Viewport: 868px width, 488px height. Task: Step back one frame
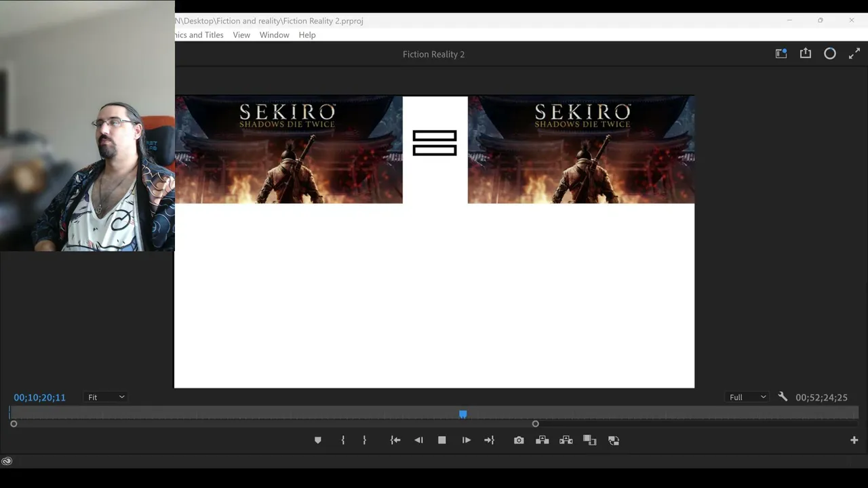point(418,441)
